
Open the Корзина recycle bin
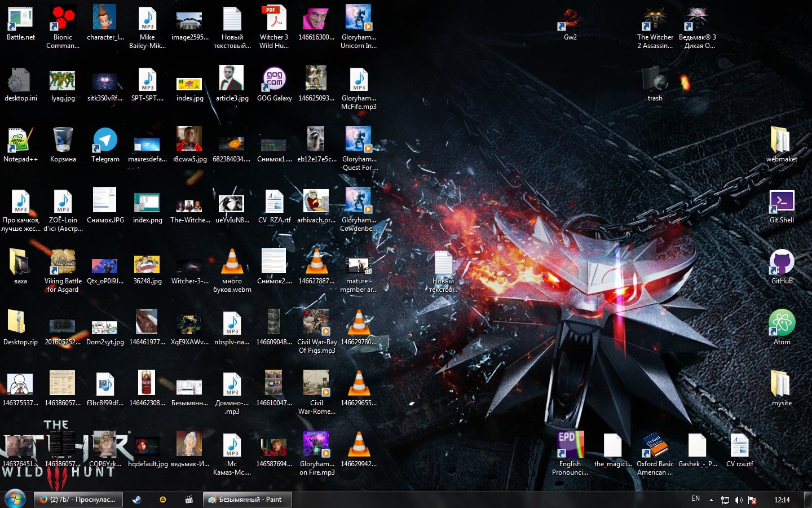[x=63, y=145]
